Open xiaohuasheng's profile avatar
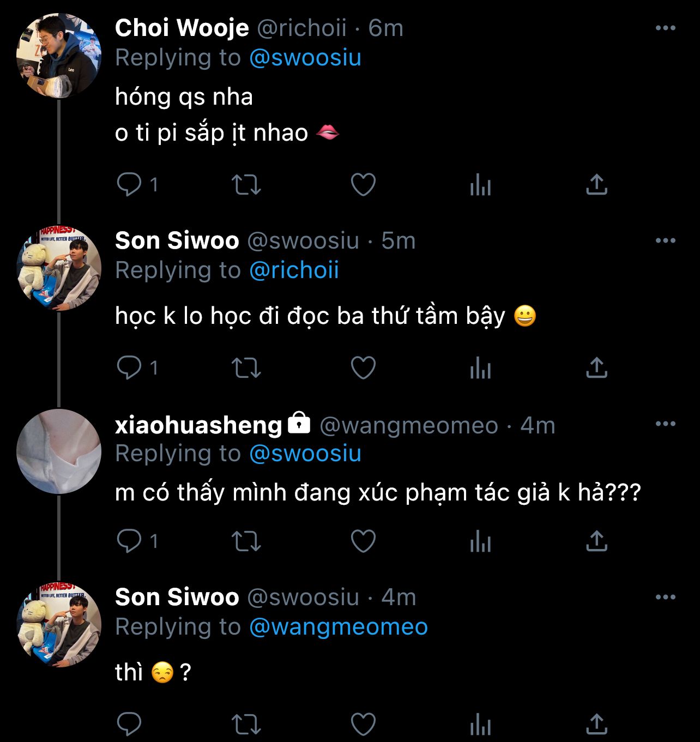This screenshot has width=700, height=742. pos(59,451)
